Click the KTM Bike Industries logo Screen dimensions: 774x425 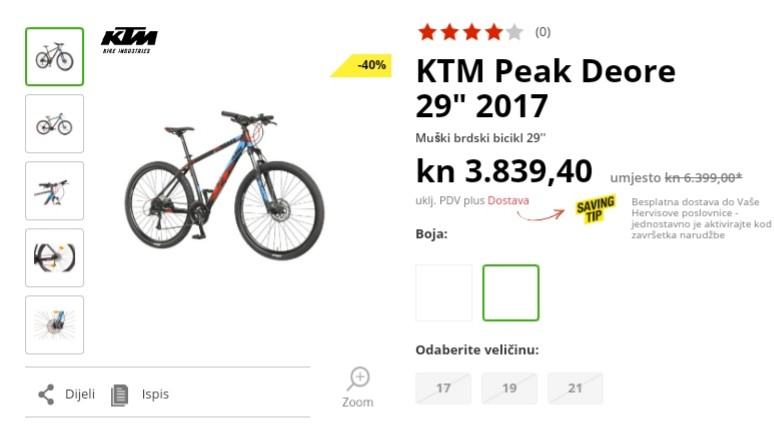click(x=129, y=40)
